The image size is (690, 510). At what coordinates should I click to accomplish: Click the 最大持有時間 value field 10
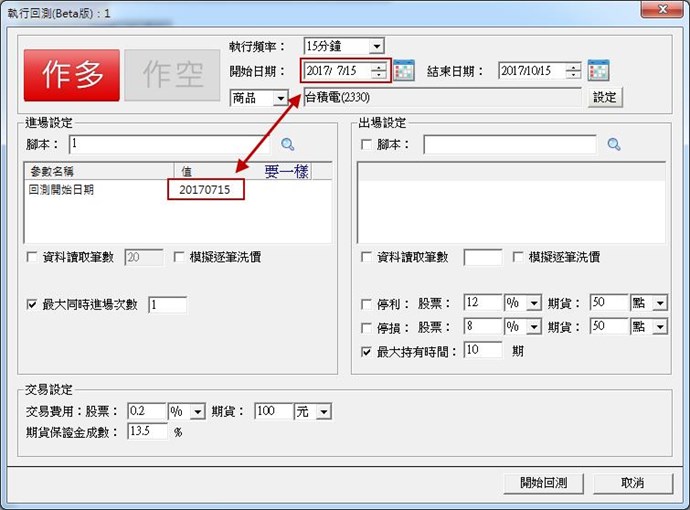pos(483,350)
